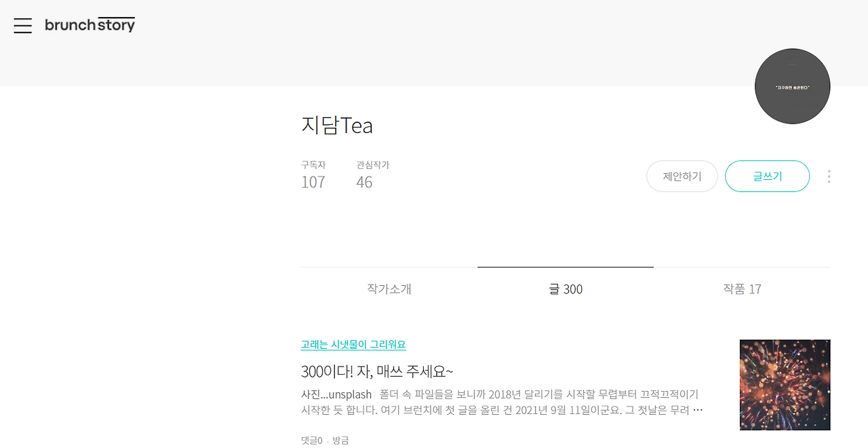
Task: Click the quoted text on the profile image
Action: pos(792,86)
